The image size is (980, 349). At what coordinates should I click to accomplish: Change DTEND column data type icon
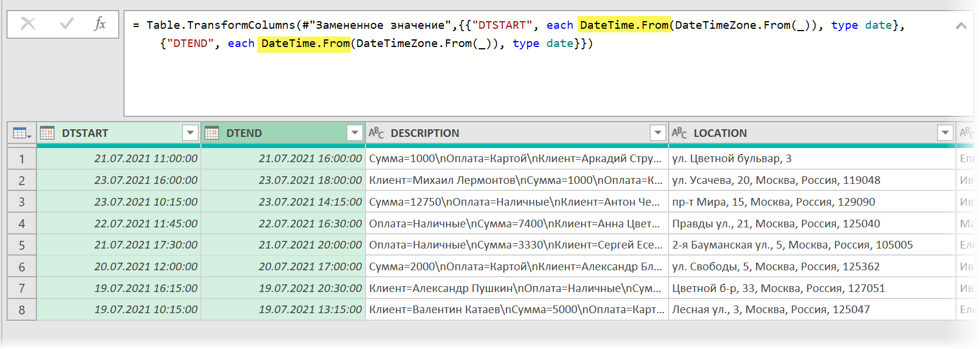coord(212,133)
